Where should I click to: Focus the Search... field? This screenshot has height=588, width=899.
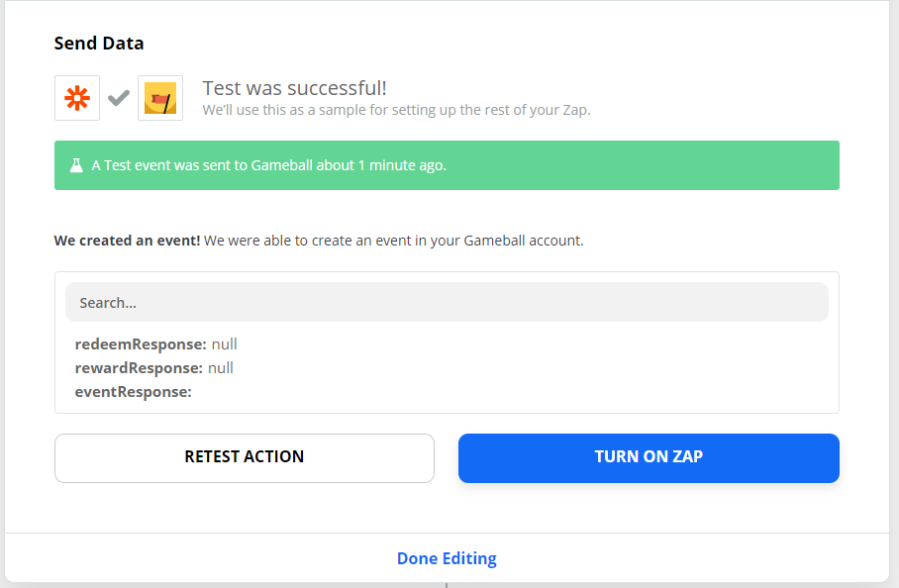(x=447, y=302)
